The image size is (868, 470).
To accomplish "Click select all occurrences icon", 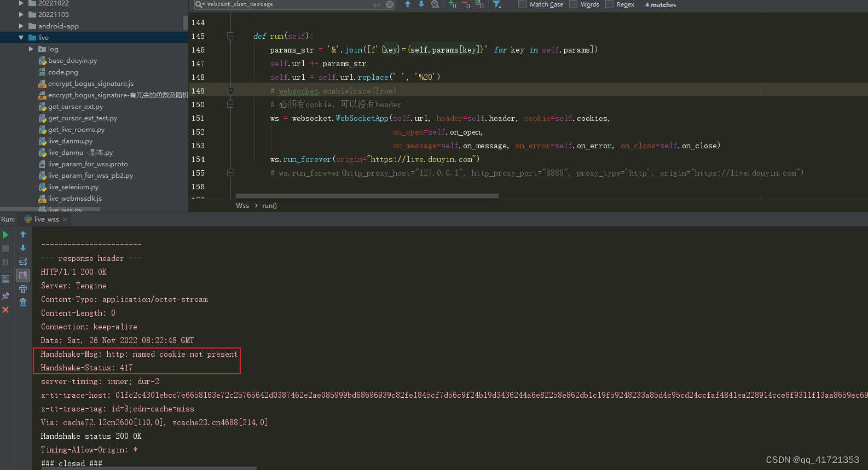I will (x=479, y=4).
